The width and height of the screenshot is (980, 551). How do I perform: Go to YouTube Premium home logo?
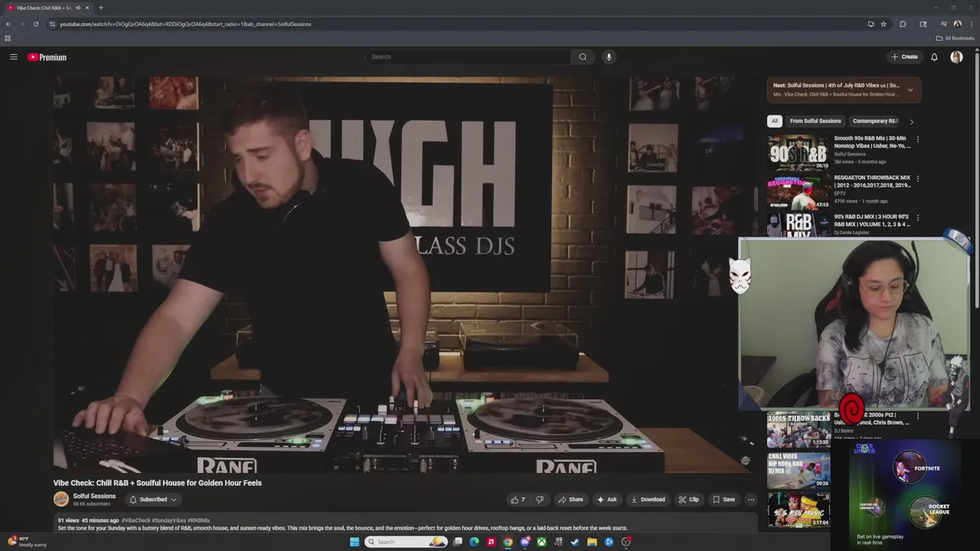pos(47,57)
